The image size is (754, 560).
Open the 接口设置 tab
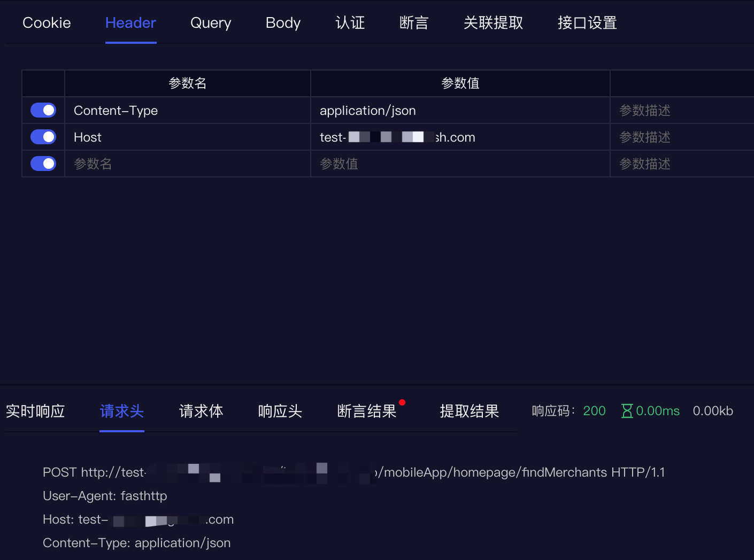(x=587, y=23)
